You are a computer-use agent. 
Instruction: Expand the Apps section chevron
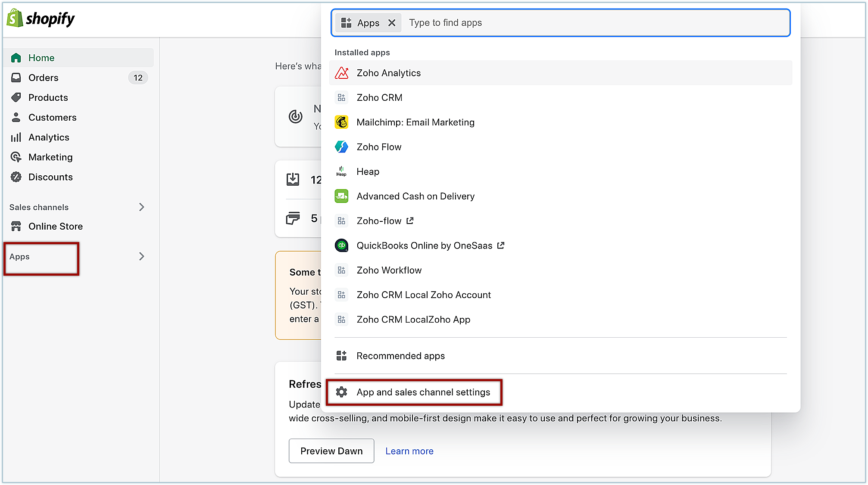click(142, 256)
